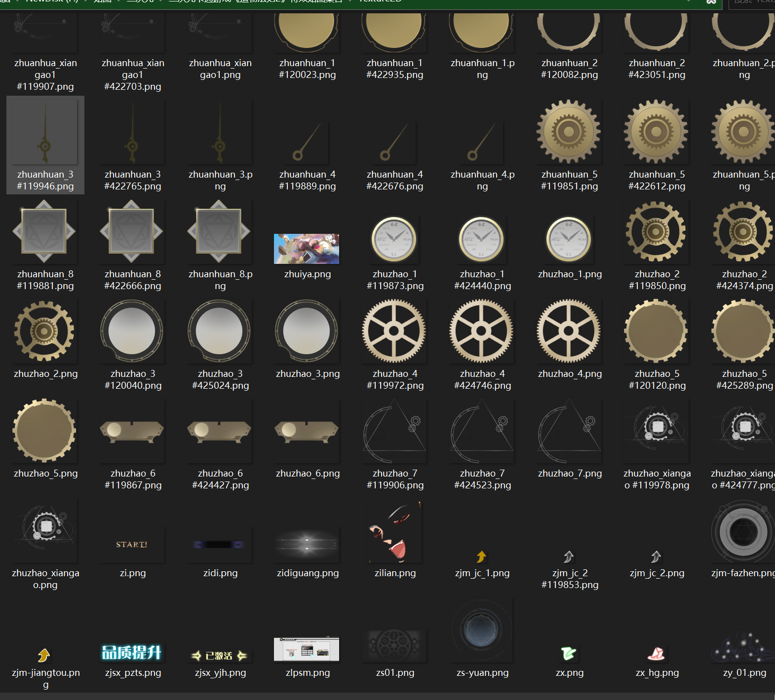Select the yellow arrow zjm_jc_1.png icon

481,557
